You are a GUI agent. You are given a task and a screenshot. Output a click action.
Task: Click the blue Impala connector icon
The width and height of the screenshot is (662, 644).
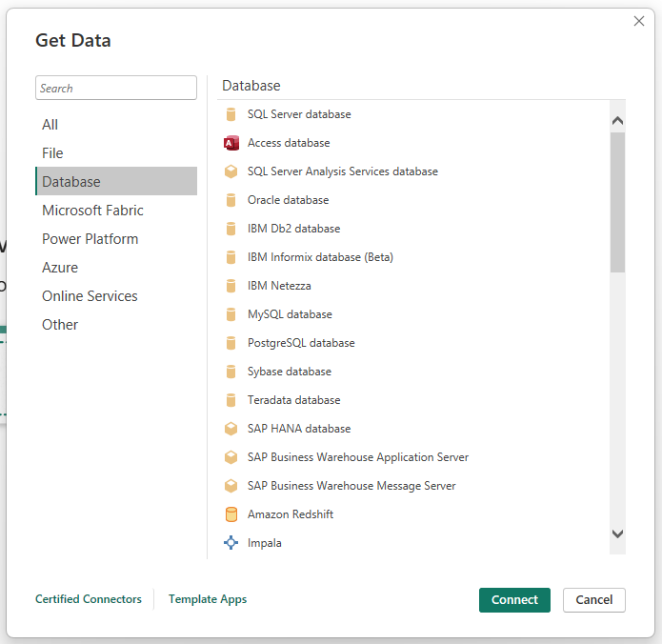pos(231,543)
